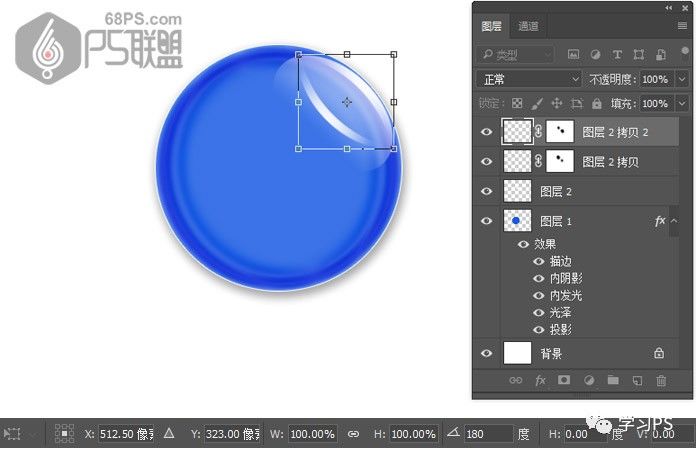This screenshot has width=696, height=455.
Task: Toggle visibility of 图层 2
Action: 487,191
